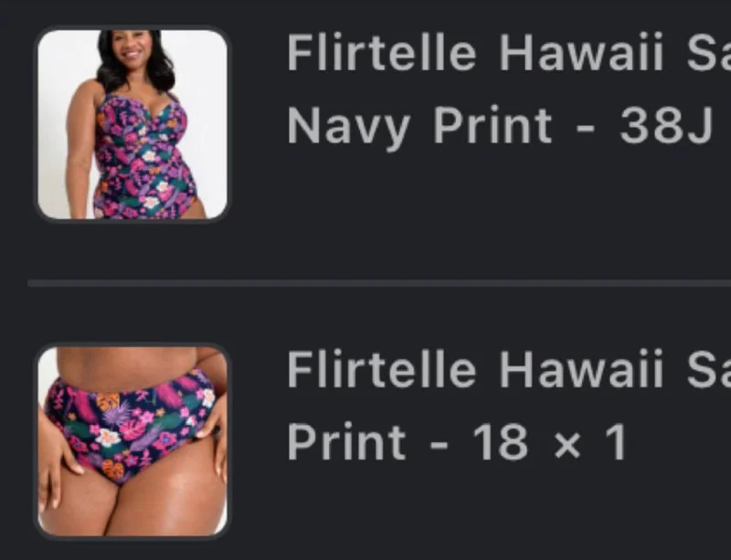Click second item's Flirtelle Hawaii title line

coord(509,369)
